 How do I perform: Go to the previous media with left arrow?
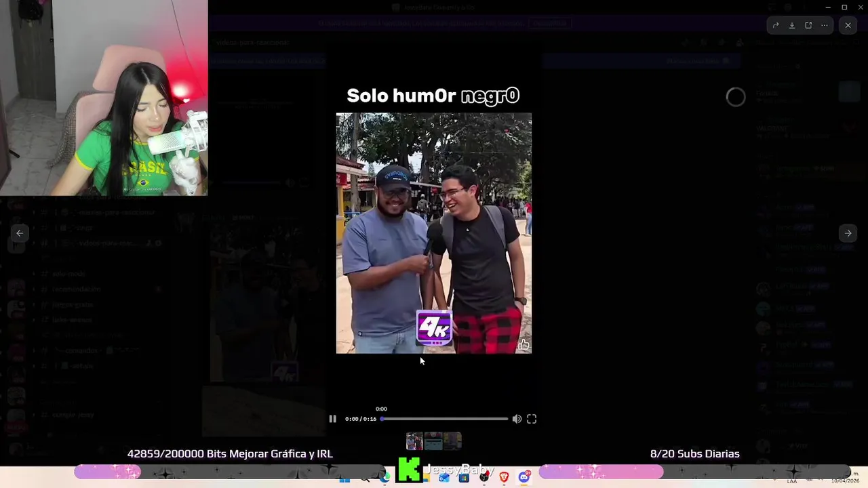click(x=20, y=233)
